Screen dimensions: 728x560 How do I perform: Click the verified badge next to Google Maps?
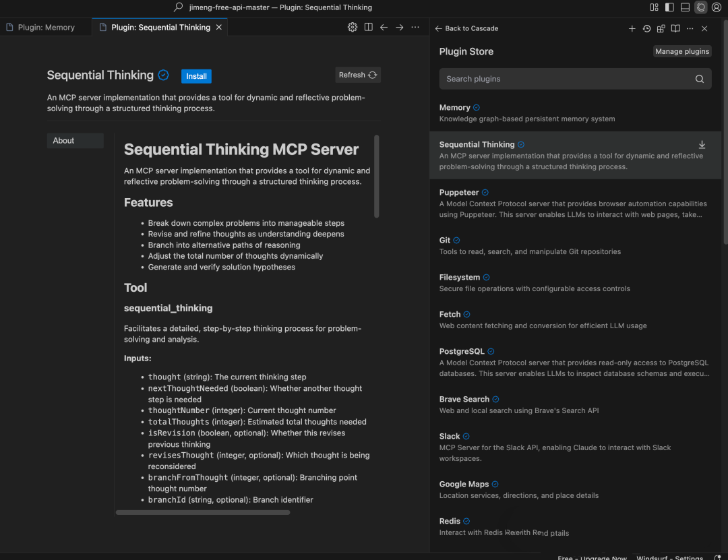pyautogui.click(x=495, y=485)
